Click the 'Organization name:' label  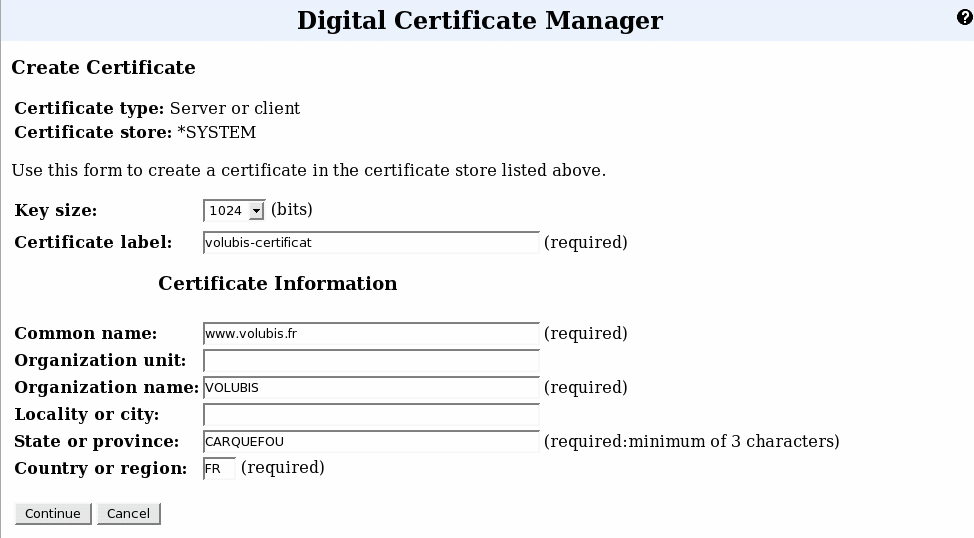[x=106, y=388]
